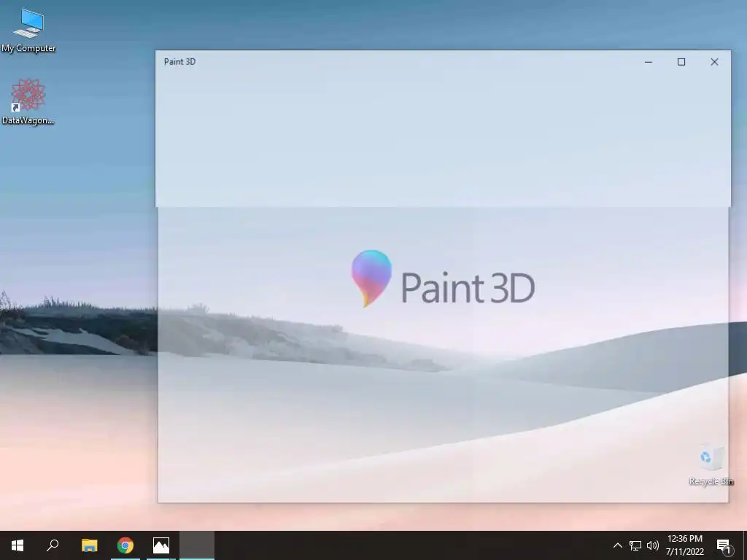Switch to Google Chrome in taskbar

pos(125,545)
